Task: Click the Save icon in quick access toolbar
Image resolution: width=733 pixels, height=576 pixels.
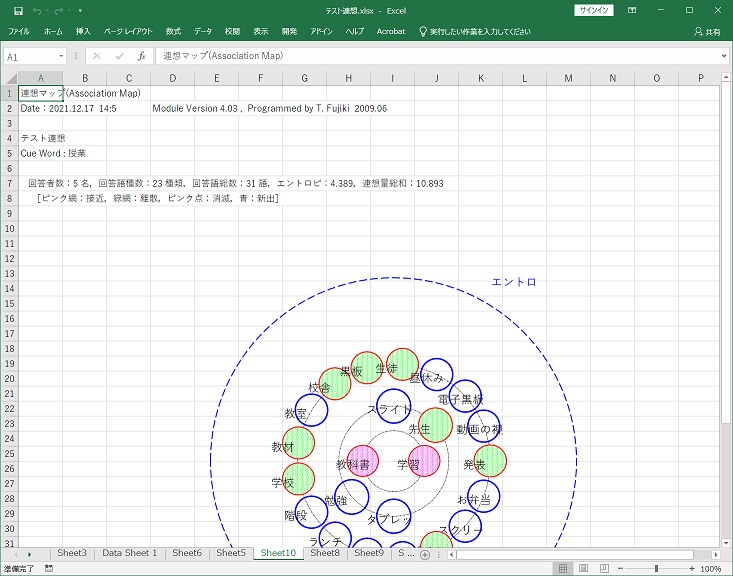Action: 19,10
